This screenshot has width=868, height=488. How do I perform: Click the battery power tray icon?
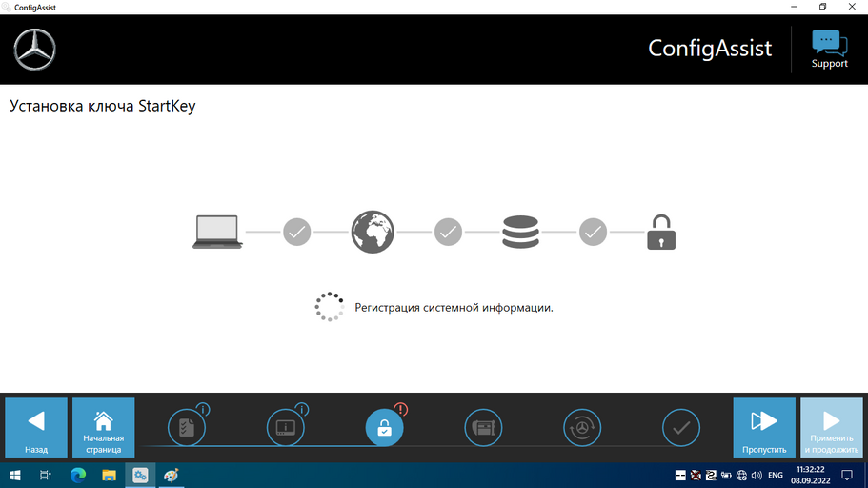tap(726, 476)
